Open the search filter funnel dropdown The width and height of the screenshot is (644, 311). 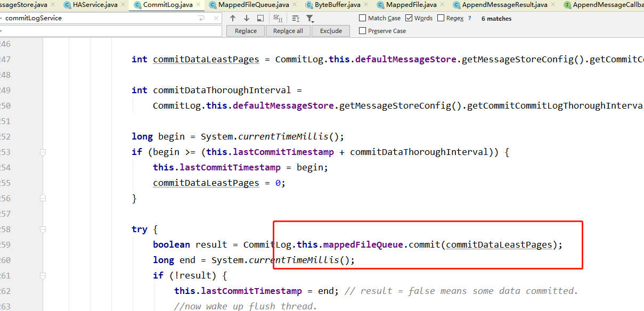click(x=310, y=18)
